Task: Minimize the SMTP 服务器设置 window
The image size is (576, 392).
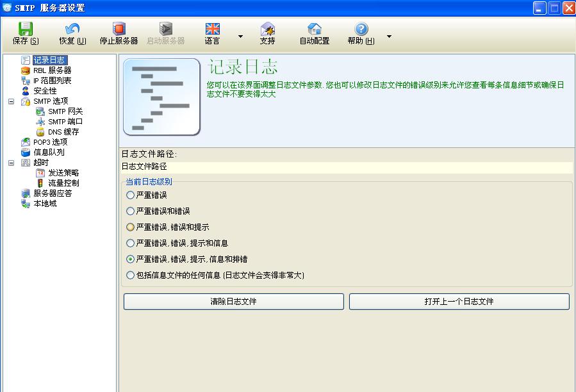Action: pos(539,8)
